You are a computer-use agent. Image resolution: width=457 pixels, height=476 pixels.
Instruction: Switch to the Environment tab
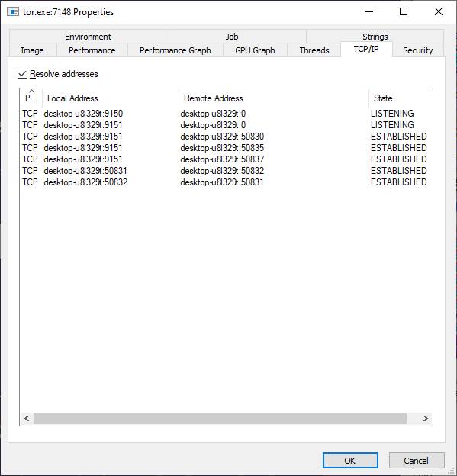(x=89, y=37)
